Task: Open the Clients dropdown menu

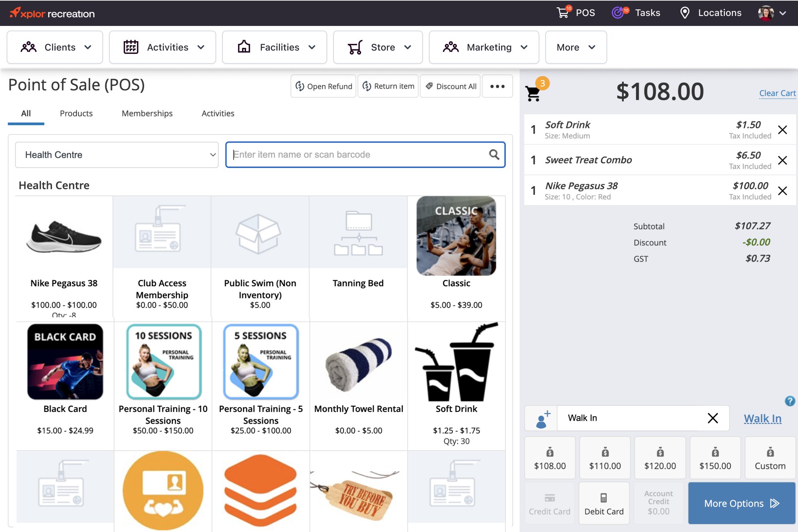Action: (55, 47)
